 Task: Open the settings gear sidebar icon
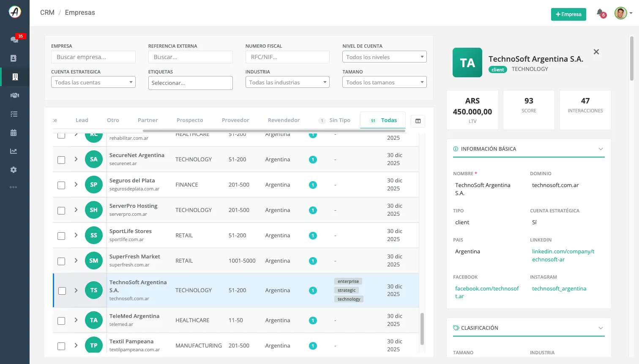[14, 170]
